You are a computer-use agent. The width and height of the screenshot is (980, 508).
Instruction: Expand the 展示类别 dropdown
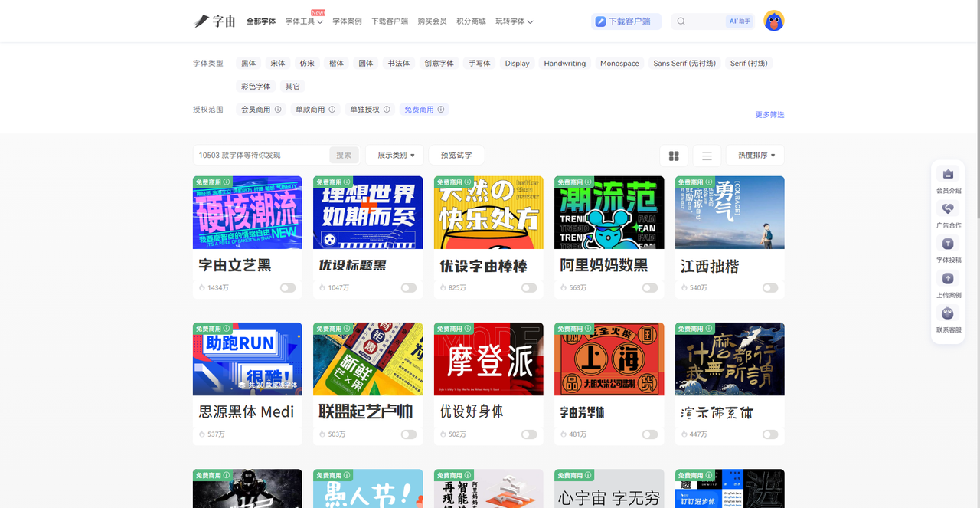(395, 156)
